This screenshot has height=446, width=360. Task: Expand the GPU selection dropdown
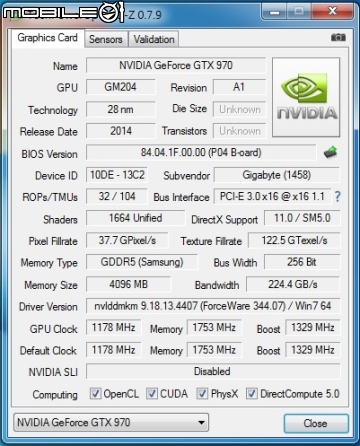tap(111, 422)
